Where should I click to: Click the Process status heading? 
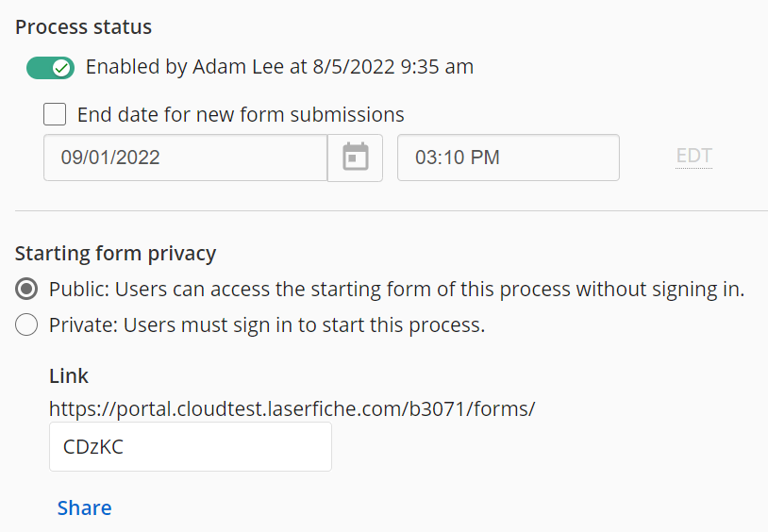(83, 27)
